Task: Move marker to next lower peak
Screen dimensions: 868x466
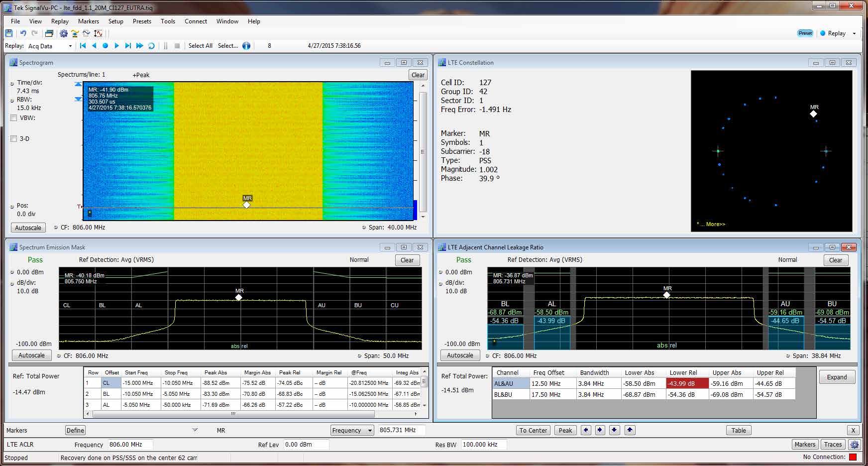Action: [615, 430]
